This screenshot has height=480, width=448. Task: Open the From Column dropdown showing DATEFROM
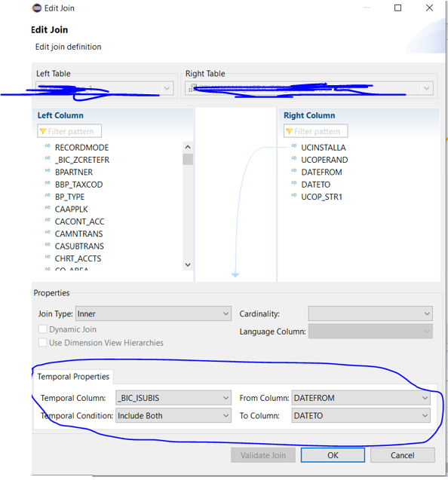(x=361, y=398)
